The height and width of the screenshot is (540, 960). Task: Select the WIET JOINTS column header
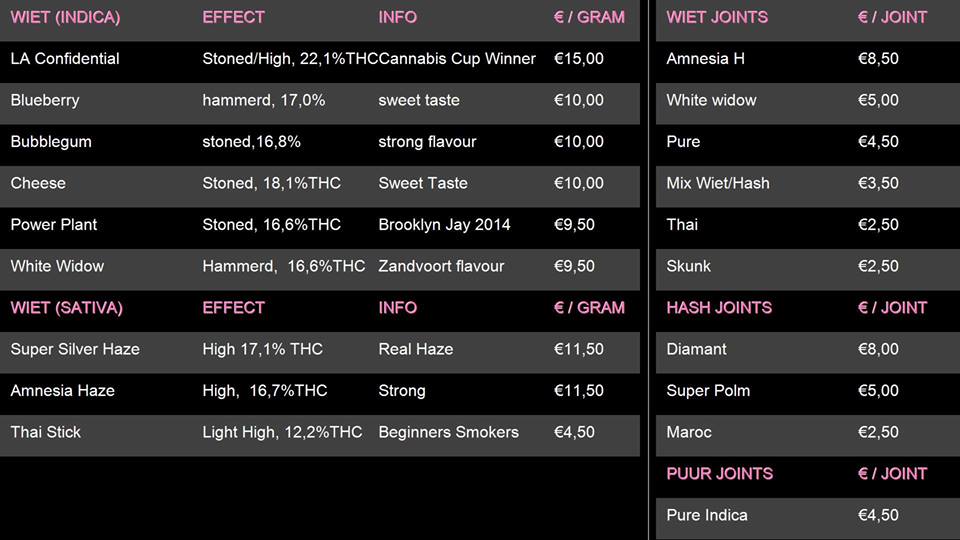tap(717, 17)
